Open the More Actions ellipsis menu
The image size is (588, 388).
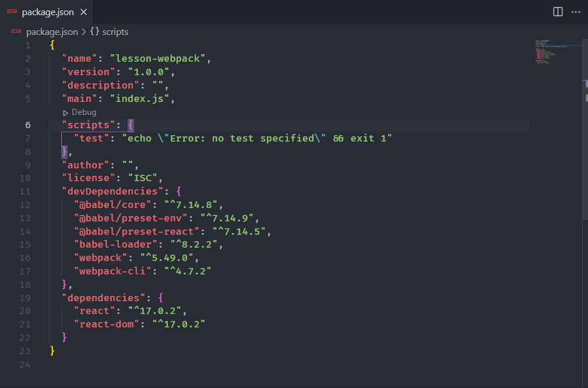pos(576,11)
